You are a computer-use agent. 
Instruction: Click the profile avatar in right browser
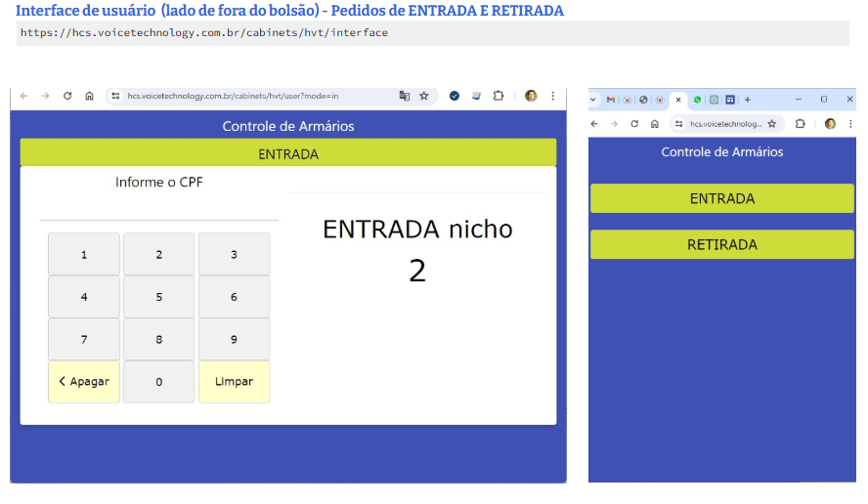[x=830, y=124]
